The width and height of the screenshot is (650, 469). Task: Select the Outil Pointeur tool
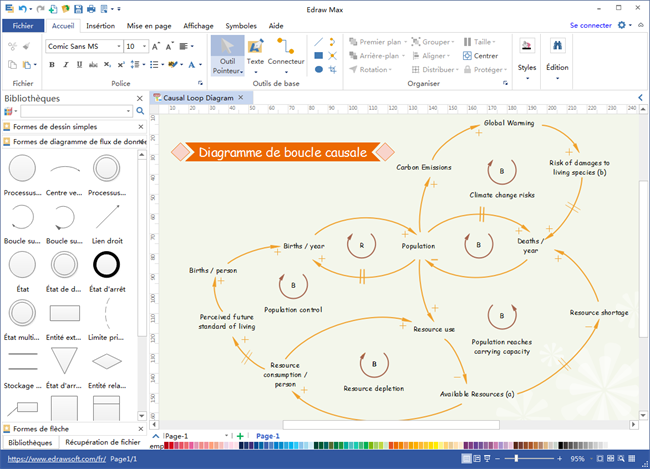[x=227, y=56]
